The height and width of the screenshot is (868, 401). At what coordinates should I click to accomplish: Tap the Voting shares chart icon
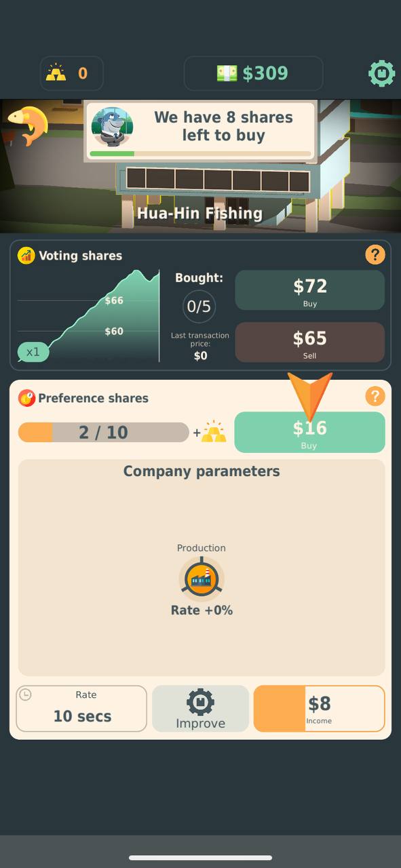[26, 256]
